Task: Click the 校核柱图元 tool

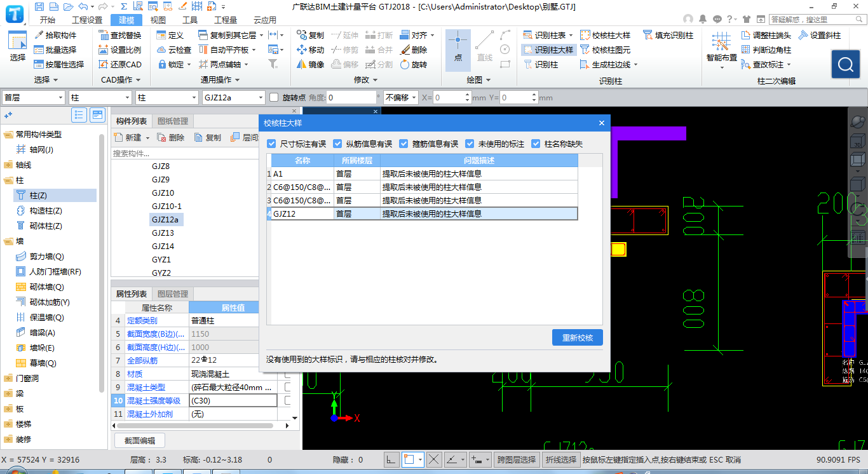Action: 605,50
